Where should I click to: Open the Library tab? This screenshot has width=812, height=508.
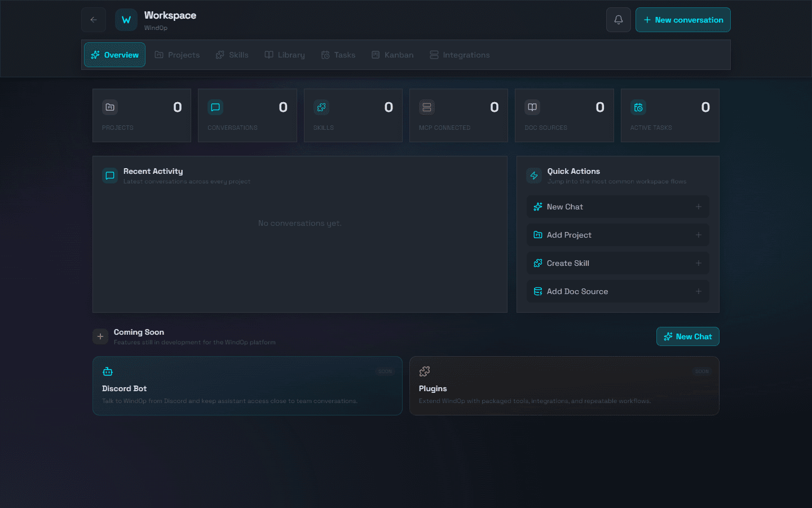(x=285, y=55)
